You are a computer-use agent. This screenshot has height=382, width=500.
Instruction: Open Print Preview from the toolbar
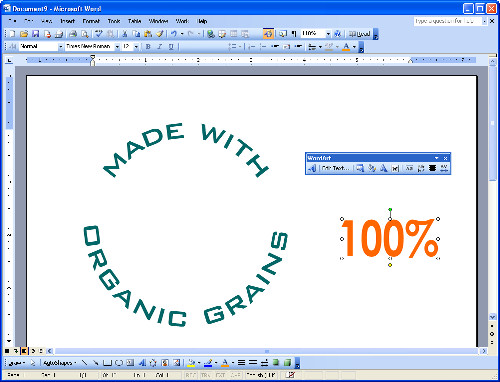click(x=85, y=34)
